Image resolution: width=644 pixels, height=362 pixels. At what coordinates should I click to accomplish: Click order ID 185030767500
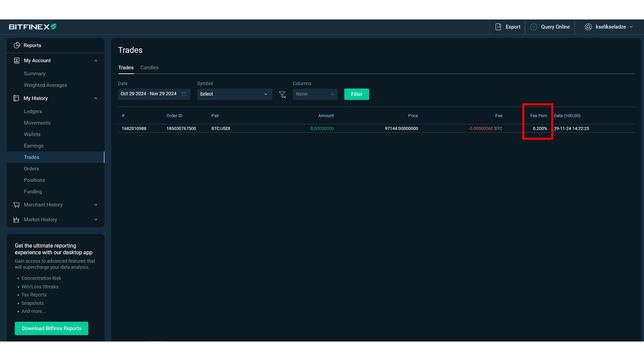181,128
